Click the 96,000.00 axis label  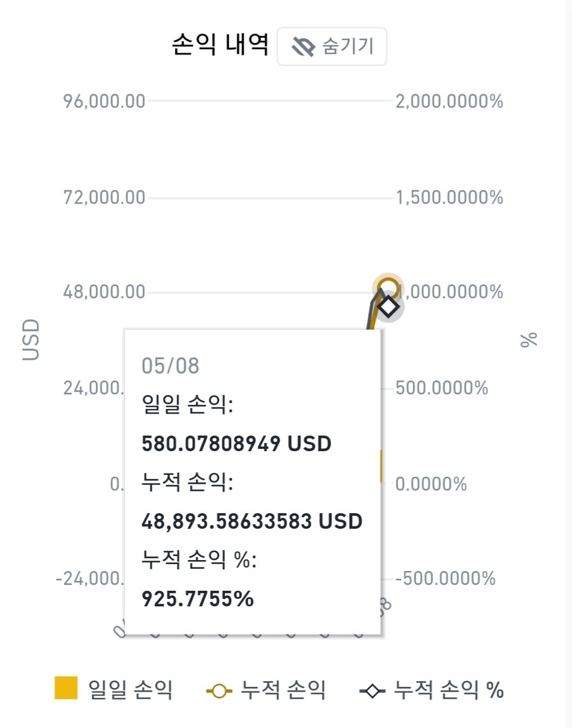pos(104,101)
